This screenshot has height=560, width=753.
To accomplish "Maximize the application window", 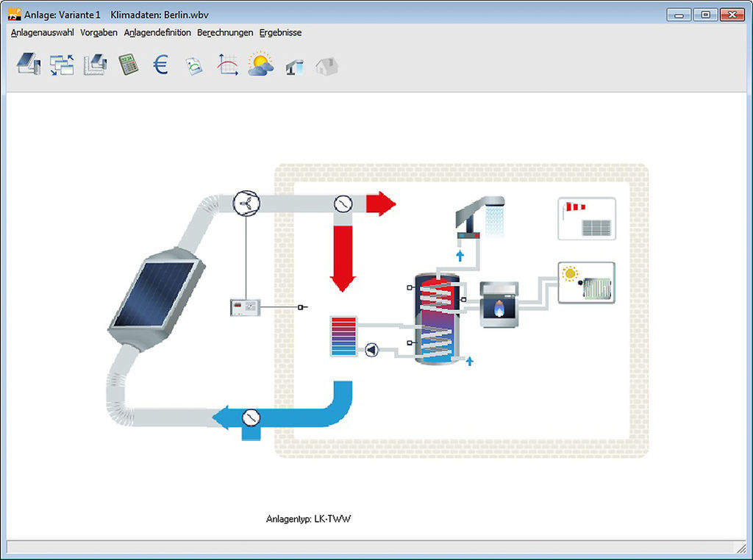I will coord(705,15).
